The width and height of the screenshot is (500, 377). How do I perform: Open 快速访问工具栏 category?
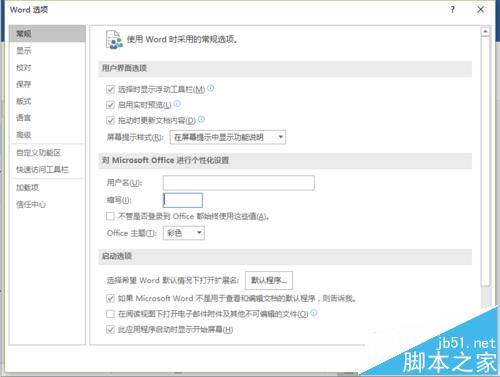click(x=47, y=169)
